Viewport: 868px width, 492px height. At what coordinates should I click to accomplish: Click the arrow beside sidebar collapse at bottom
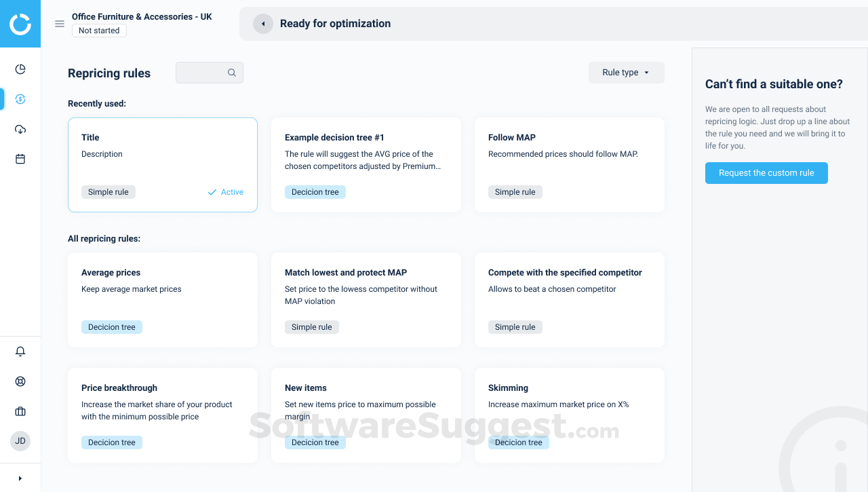coord(20,477)
